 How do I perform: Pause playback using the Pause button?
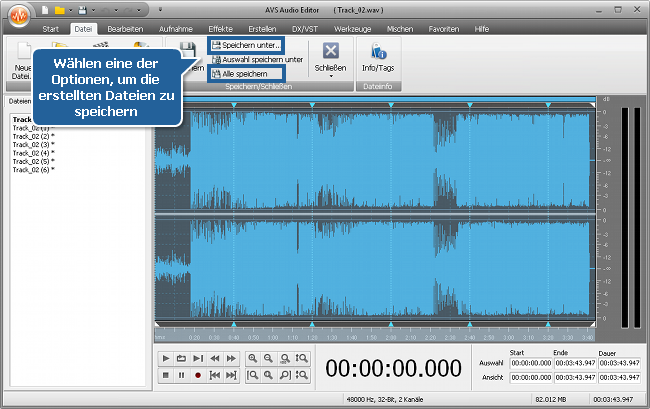pyautogui.click(x=181, y=375)
